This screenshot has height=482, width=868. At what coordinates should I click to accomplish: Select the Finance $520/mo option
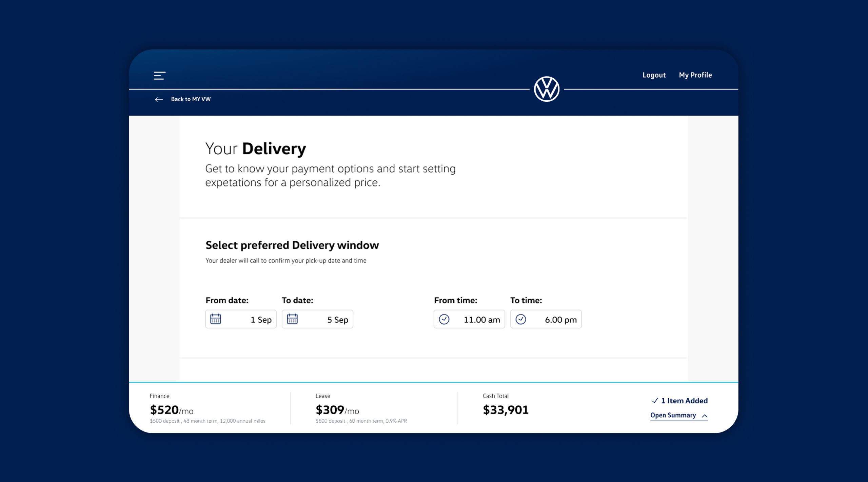click(172, 410)
